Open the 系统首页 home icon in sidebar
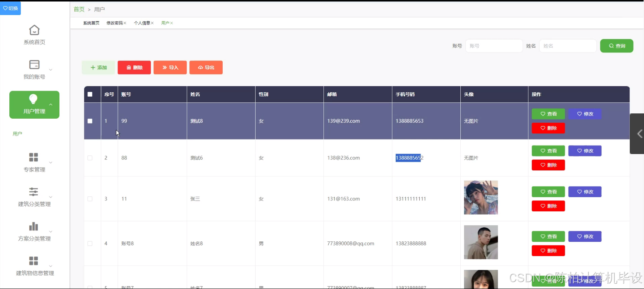 click(34, 30)
